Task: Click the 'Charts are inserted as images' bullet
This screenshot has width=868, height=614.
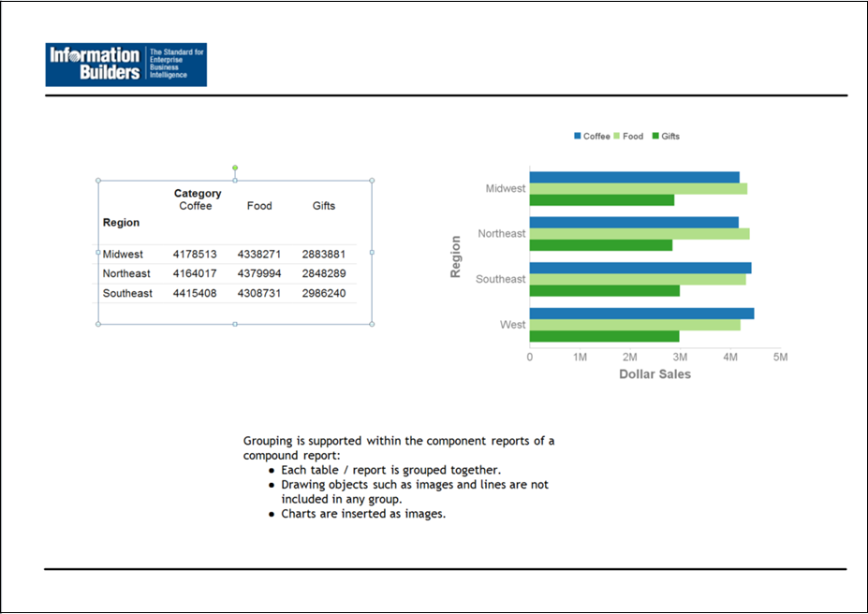Action: click(x=362, y=514)
